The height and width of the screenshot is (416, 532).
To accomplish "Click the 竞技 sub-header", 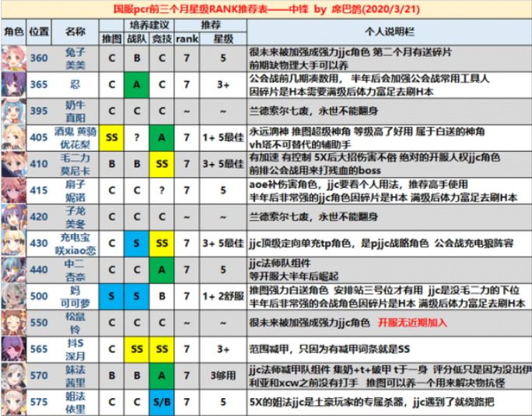I will 162,39.
